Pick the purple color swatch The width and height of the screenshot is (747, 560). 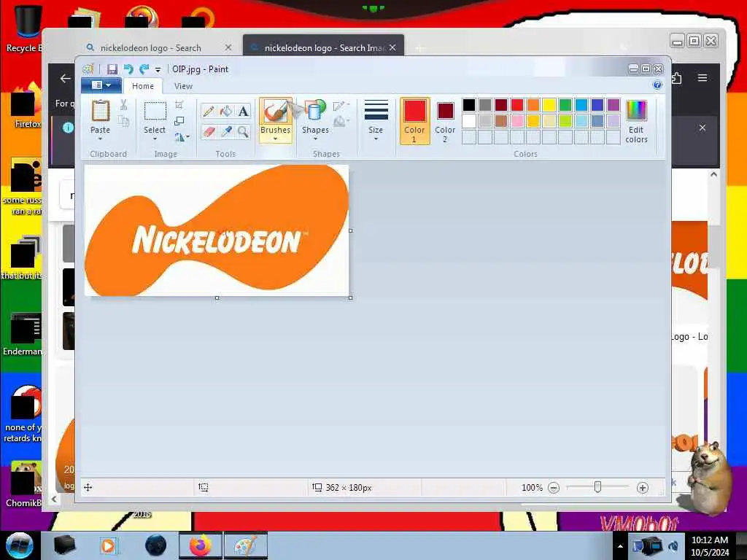pos(614,105)
